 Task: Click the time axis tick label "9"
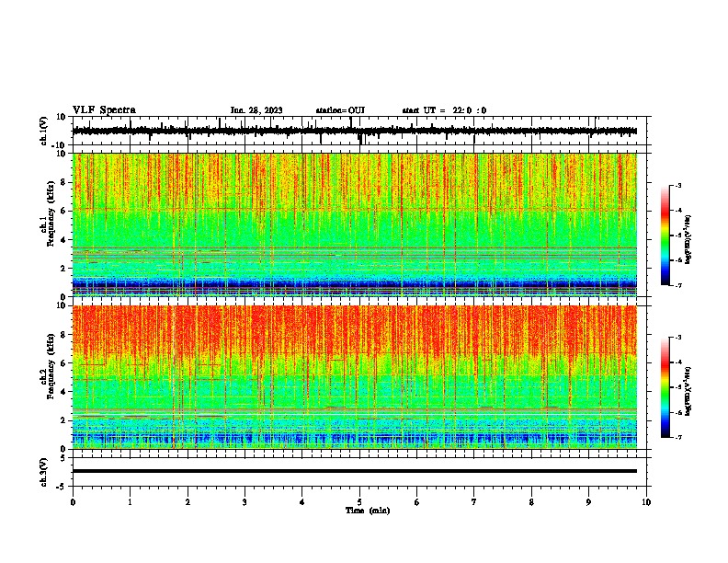click(x=588, y=502)
